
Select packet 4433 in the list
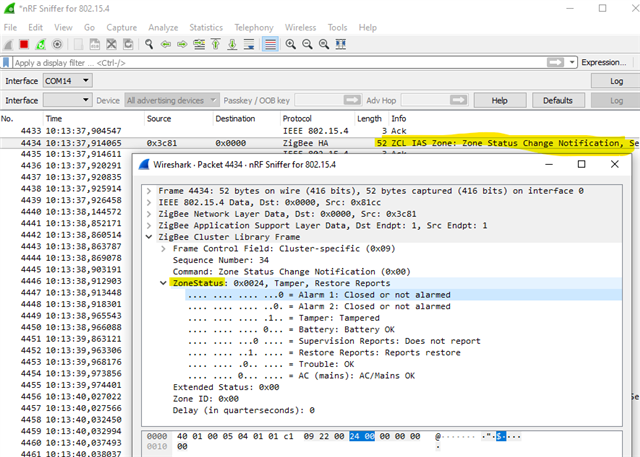[x=320, y=131]
